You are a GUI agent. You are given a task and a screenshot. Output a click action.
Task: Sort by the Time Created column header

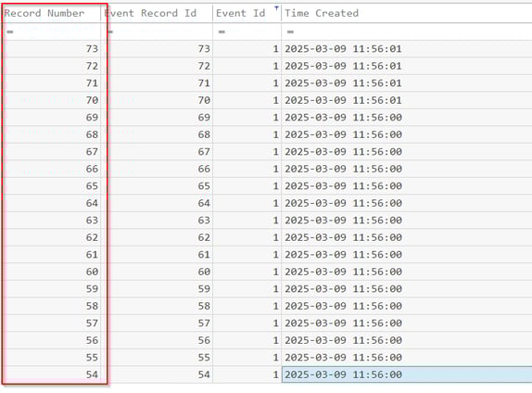tap(407, 13)
